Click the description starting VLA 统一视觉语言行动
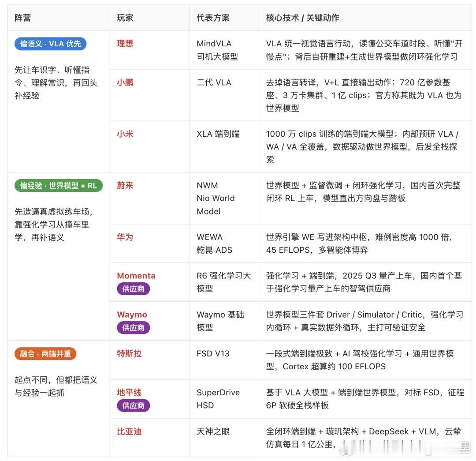This screenshot has height=461, width=476. click(x=364, y=50)
